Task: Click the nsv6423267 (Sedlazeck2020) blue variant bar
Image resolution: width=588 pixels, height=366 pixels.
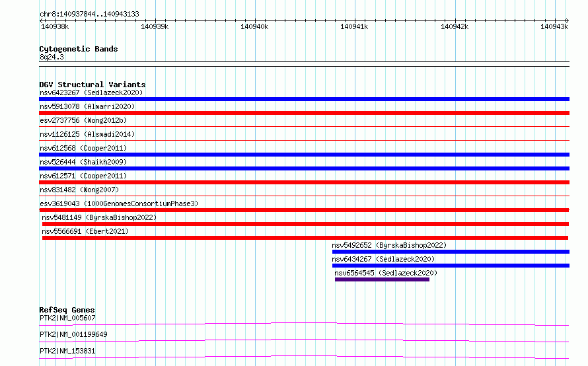Action: click(x=304, y=99)
